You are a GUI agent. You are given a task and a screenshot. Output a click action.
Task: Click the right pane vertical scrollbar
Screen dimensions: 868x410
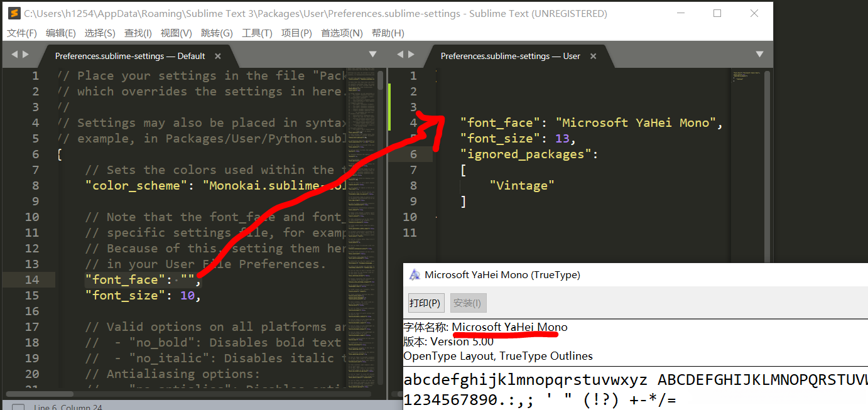point(768,166)
